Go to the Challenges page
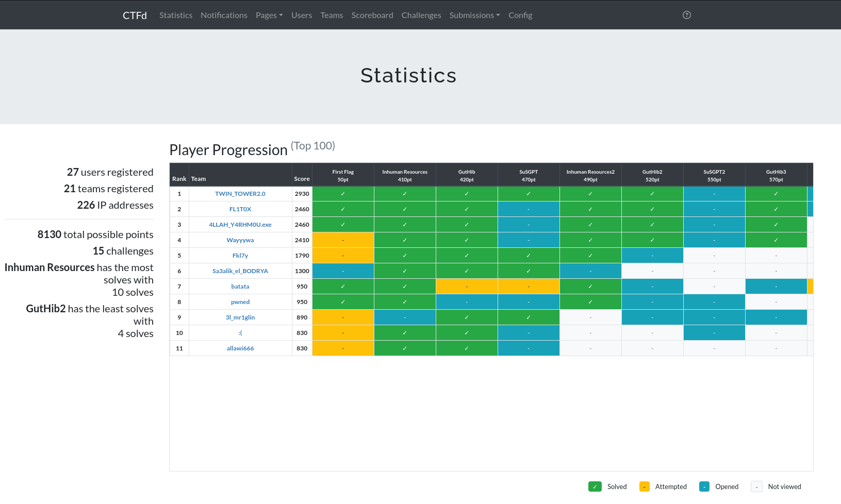This screenshot has height=504, width=841. tap(421, 15)
